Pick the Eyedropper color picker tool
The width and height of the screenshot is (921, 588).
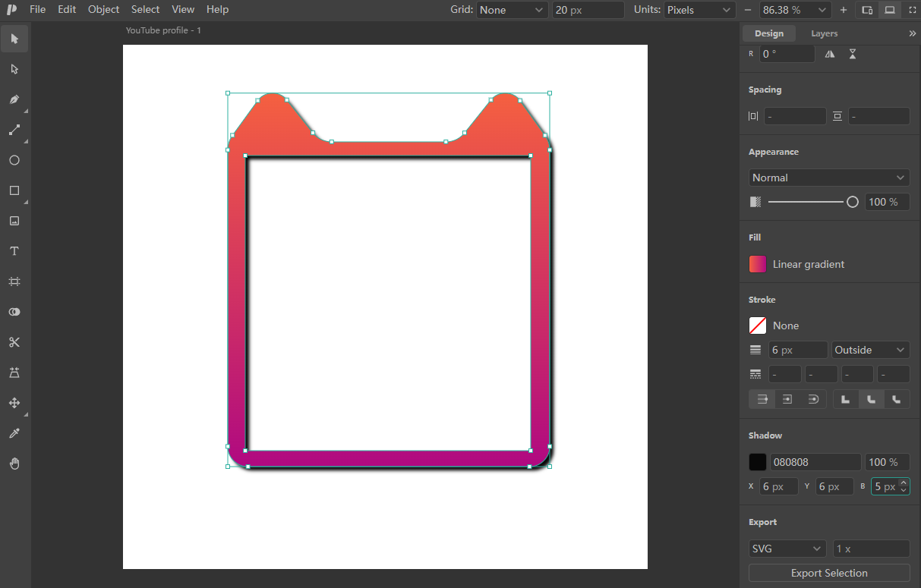pos(14,433)
